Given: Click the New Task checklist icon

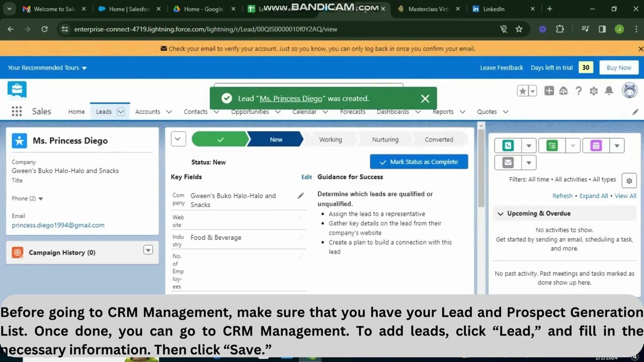Looking at the screenshot, I should pos(552,146).
